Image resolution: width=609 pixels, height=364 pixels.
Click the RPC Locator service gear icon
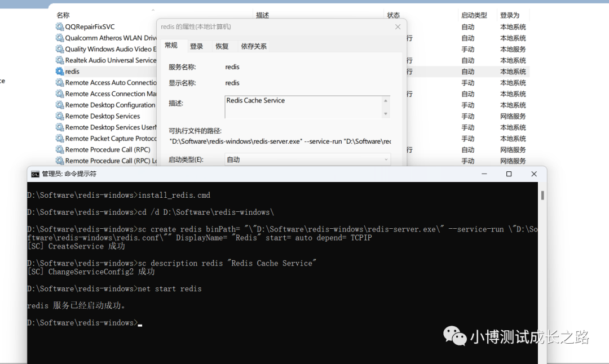(59, 161)
